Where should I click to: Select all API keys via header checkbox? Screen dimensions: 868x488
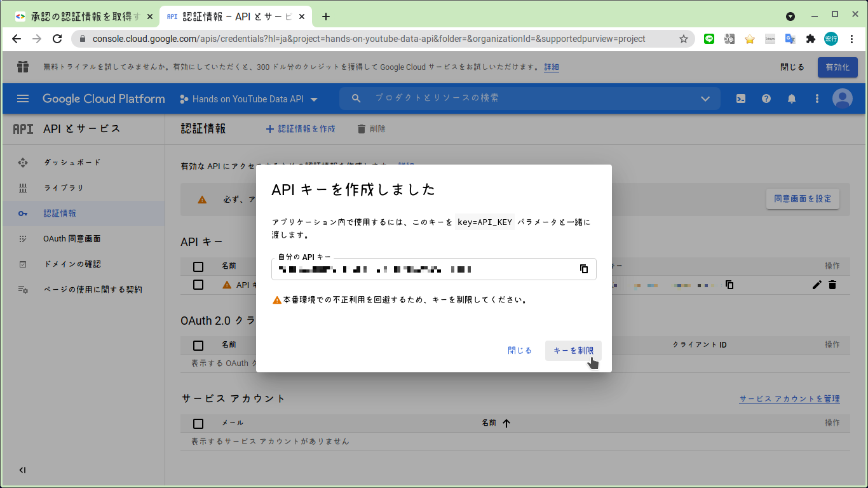point(198,266)
